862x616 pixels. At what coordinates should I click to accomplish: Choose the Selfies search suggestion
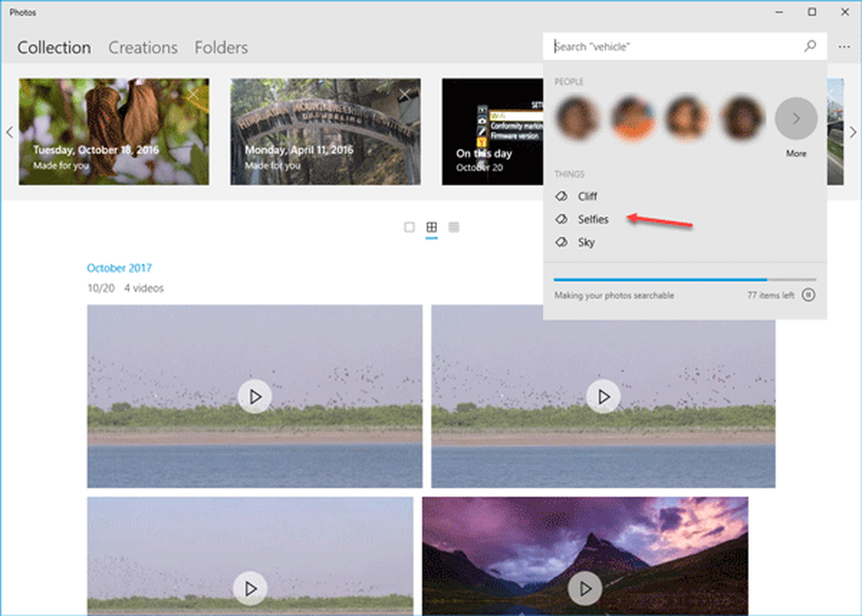[593, 220]
